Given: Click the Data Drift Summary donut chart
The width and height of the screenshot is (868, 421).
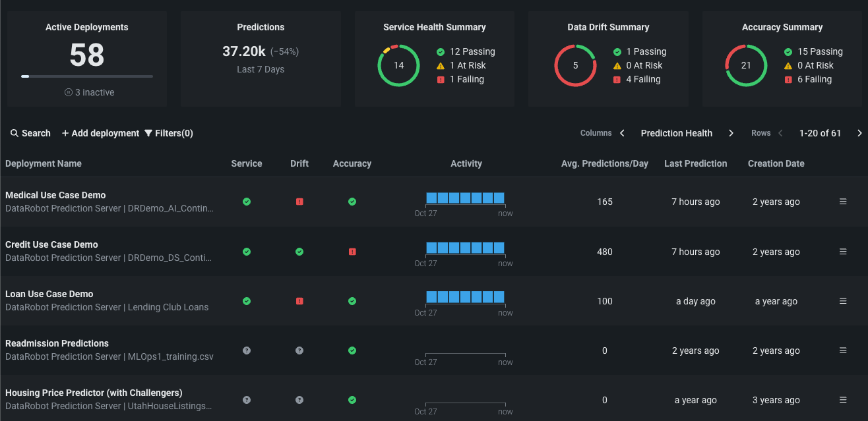Looking at the screenshot, I should pos(575,65).
